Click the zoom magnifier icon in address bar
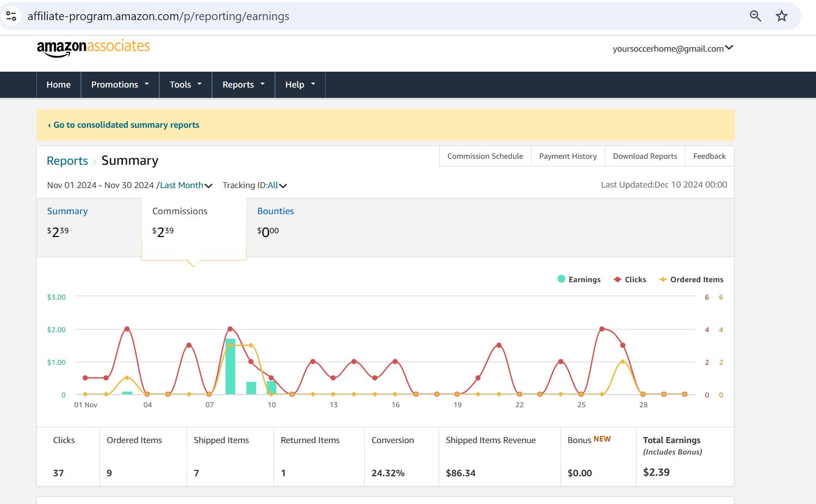The height and width of the screenshot is (504, 816). tap(755, 16)
